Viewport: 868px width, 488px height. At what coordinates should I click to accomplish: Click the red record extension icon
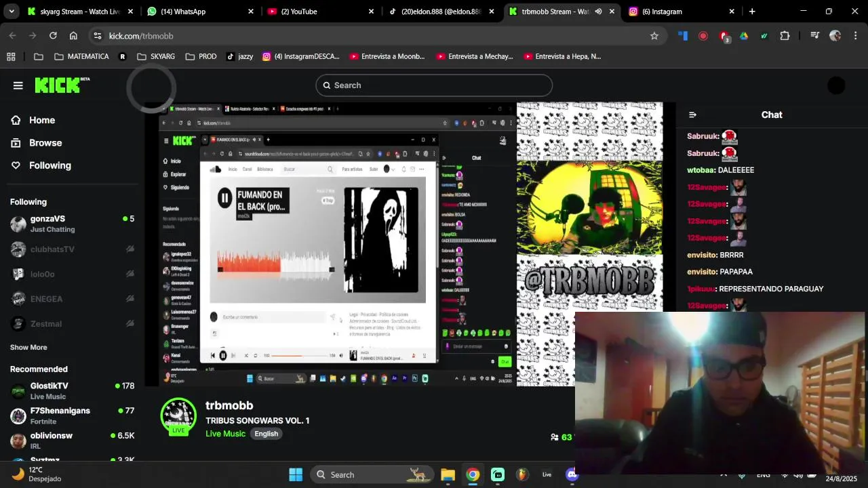coord(703,36)
